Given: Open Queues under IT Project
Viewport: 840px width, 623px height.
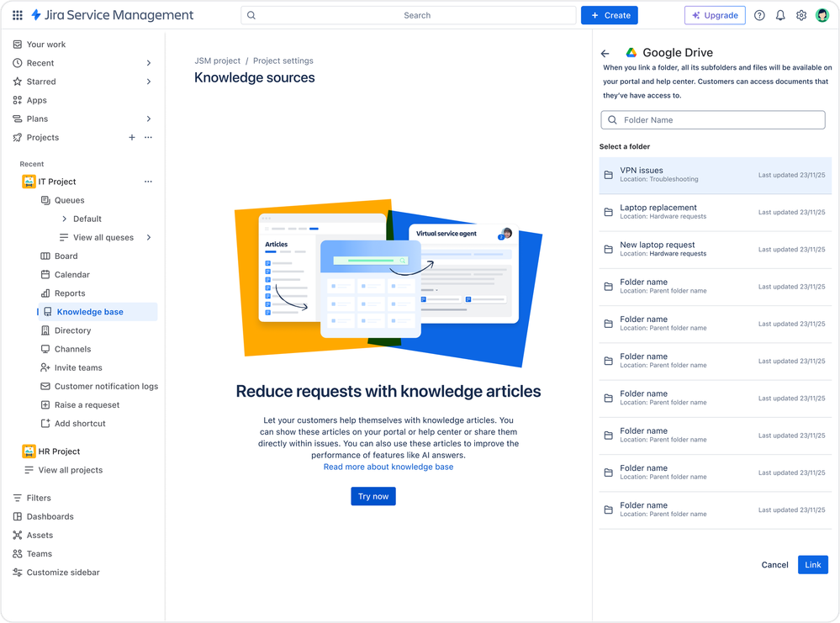Looking at the screenshot, I should (63, 200).
